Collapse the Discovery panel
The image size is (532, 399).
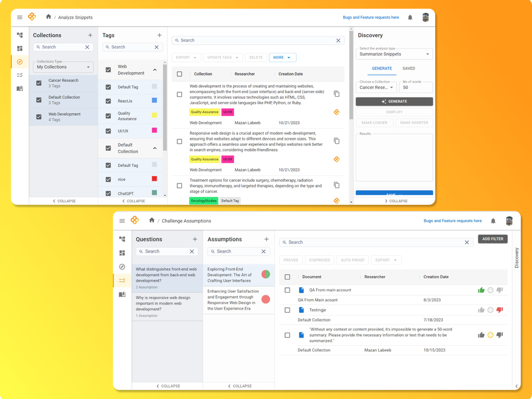pyautogui.click(x=396, y=201)
